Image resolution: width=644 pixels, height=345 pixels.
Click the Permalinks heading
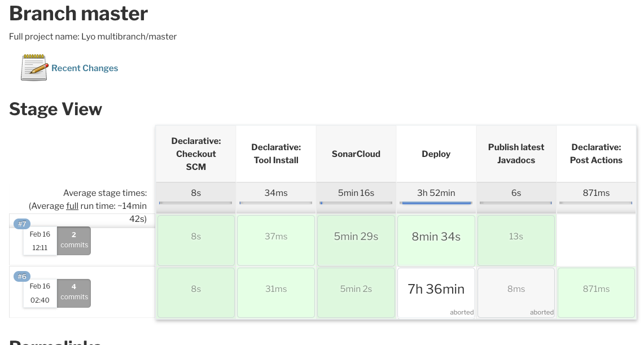(x=54, y=342)
